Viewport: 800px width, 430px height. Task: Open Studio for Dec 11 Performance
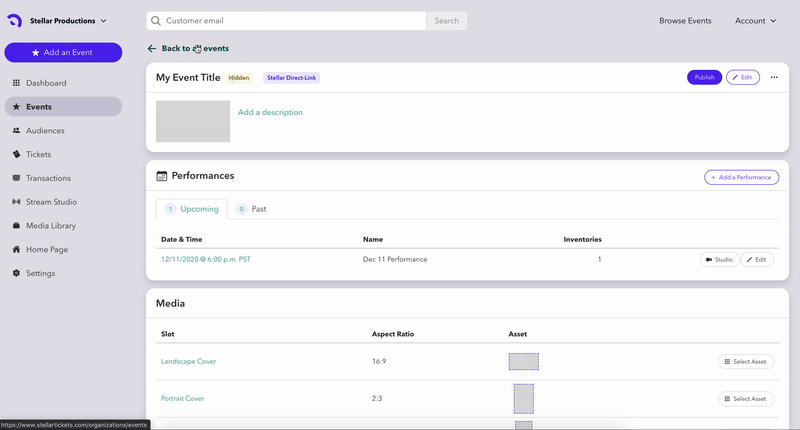(719, 260)
